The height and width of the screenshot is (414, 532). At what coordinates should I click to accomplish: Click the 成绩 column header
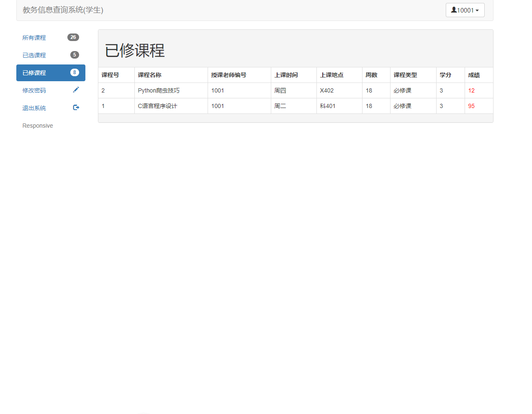pos(473,75)
